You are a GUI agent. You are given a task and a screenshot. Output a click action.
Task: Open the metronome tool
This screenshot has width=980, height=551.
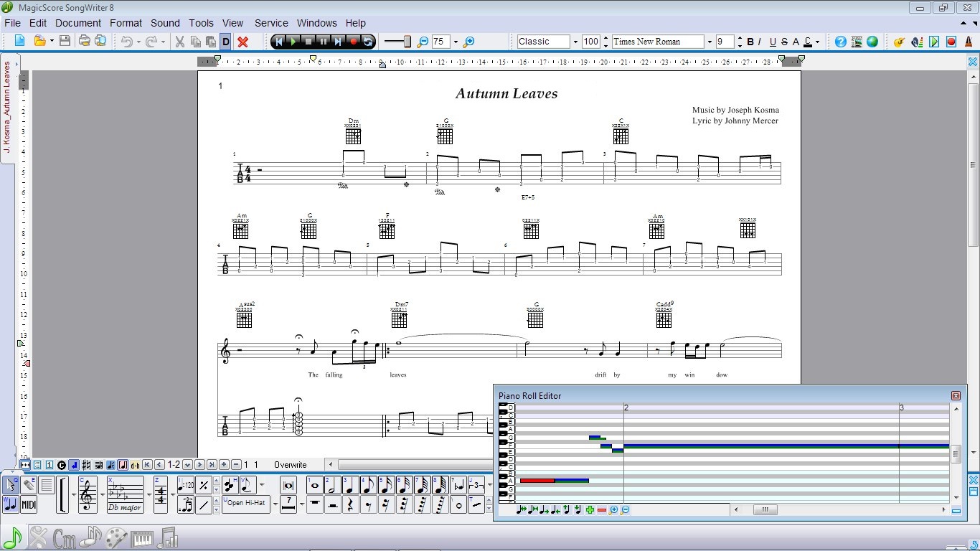(969, 42)
